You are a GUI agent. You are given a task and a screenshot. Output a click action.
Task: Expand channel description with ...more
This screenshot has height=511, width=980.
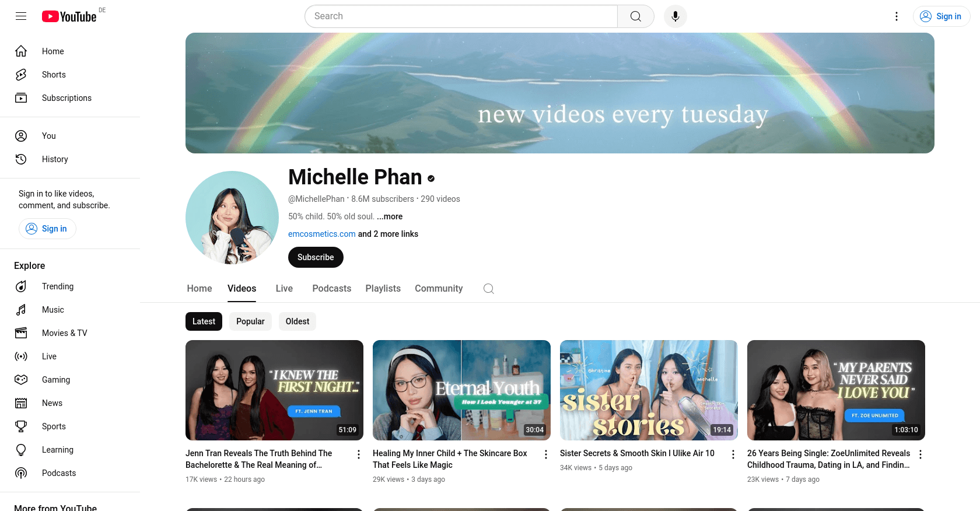tap(390, 216)
